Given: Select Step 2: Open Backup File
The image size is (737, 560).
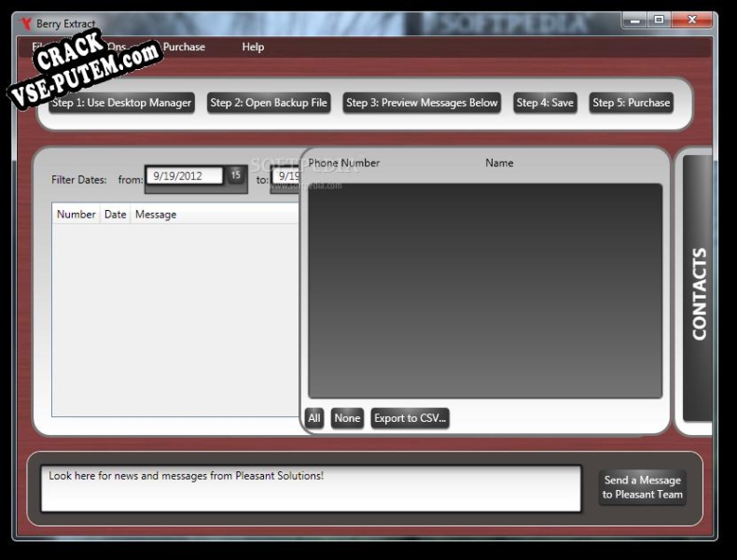Looking at the screenshot, I should point(269,103).
